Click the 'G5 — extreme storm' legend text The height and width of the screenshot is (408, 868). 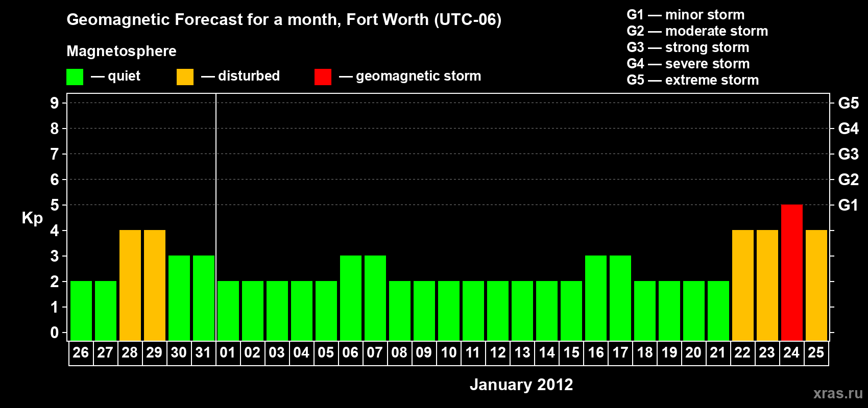(x=693, y=80)
